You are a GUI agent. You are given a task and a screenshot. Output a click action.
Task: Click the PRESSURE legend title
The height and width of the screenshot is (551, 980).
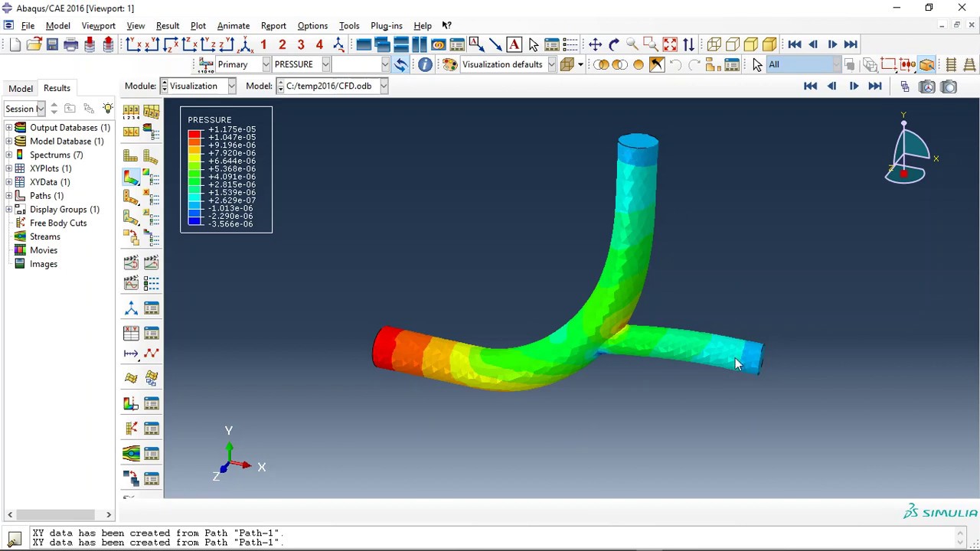pos(210,120)
